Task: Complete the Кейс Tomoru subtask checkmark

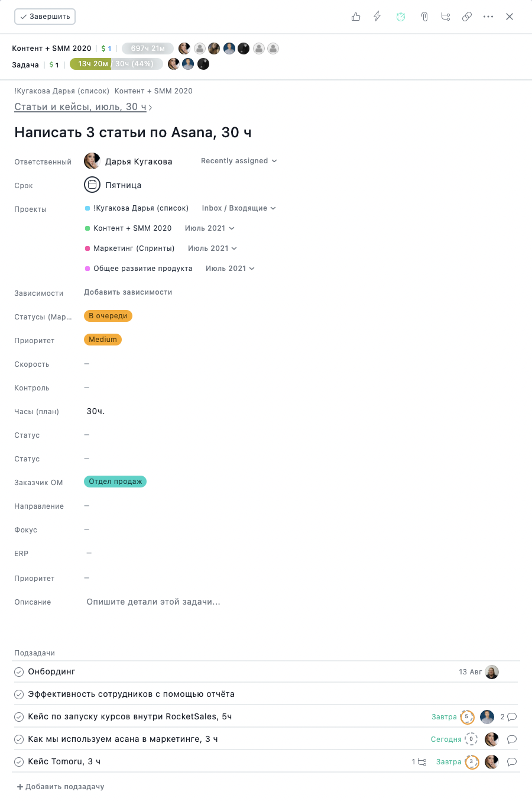Action: pyautogui.click(x=19, y=762)
